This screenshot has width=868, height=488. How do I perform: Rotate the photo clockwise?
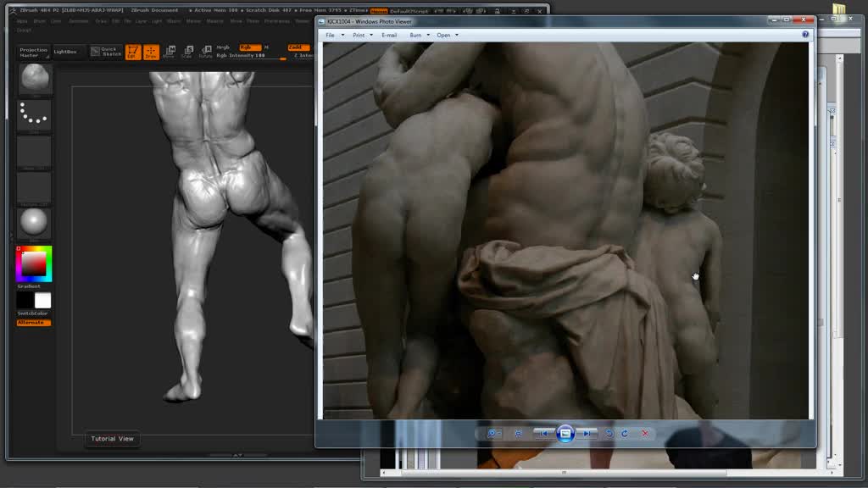625,434
